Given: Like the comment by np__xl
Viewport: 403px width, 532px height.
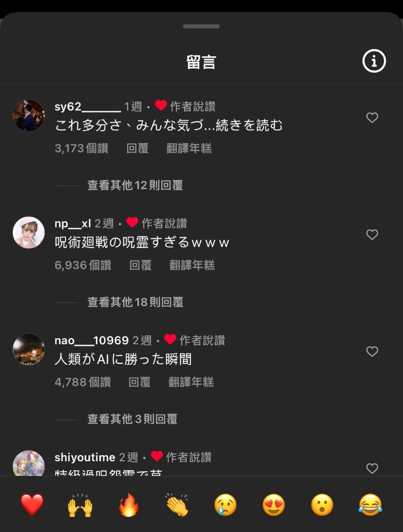Looking at the screenshot, I should tap(372, 235).
